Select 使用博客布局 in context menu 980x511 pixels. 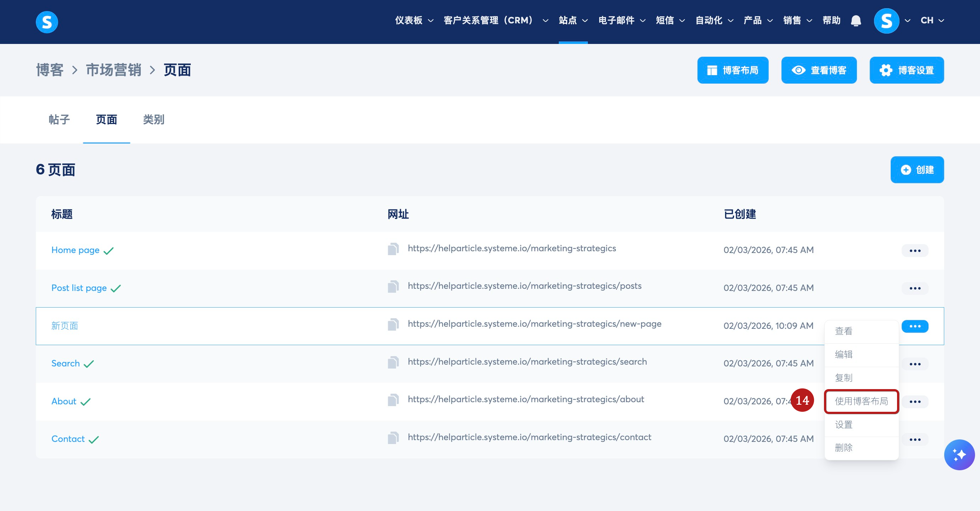861,401
